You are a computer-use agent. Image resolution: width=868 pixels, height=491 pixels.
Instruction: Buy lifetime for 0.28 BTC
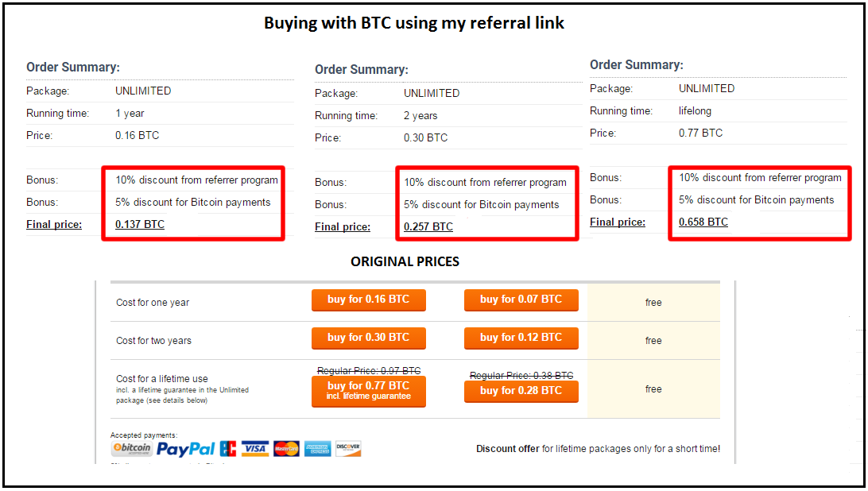[x=521, y=392]
